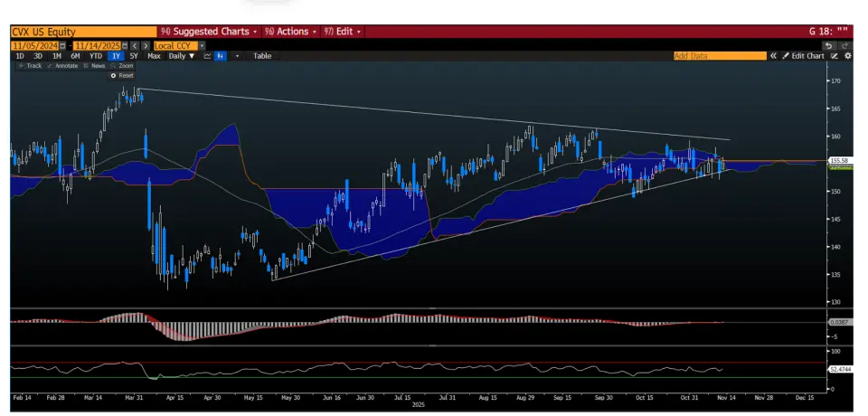This screenshot has height=416, width=868.
Task: Open the chart type dropdown arrow
Action: [238, 56]
